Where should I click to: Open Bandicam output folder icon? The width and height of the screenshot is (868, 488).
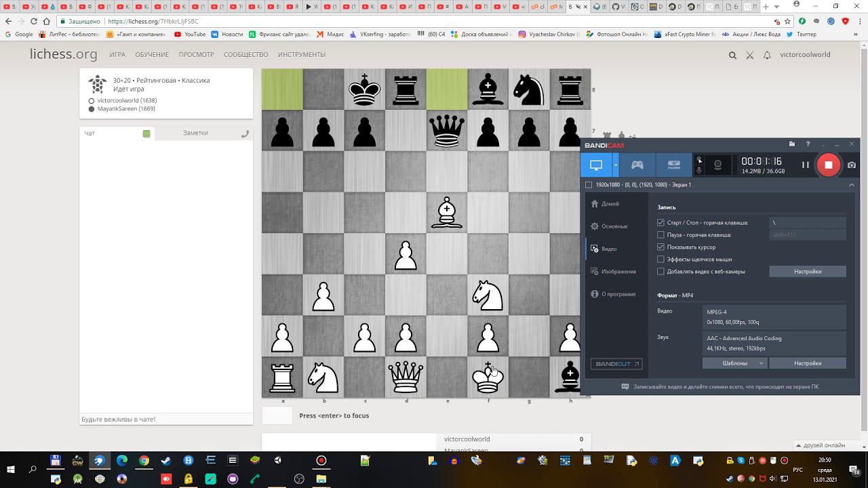[791, 144]
